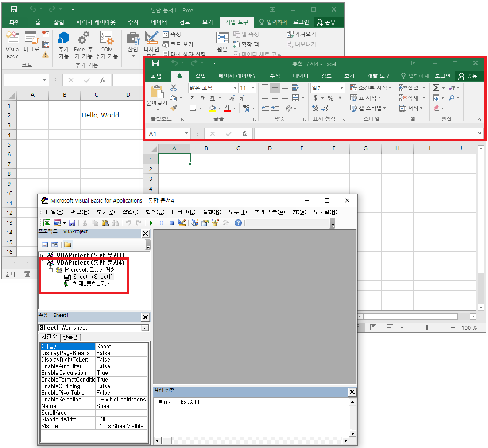488x448 pixels.
Task: Click fill color bucket in 통합 문서4
Action: (212, 108)
